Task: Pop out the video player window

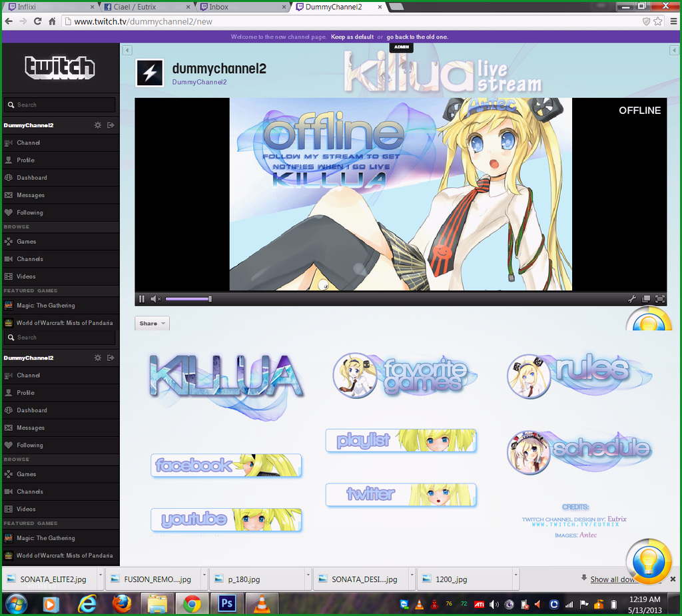Action: (x=646, y=299)
